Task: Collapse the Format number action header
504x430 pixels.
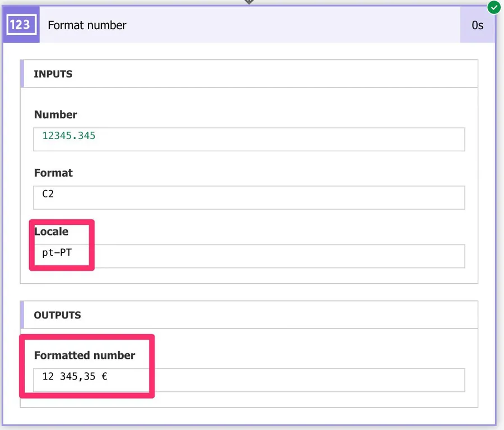Action: click(252, 25)
